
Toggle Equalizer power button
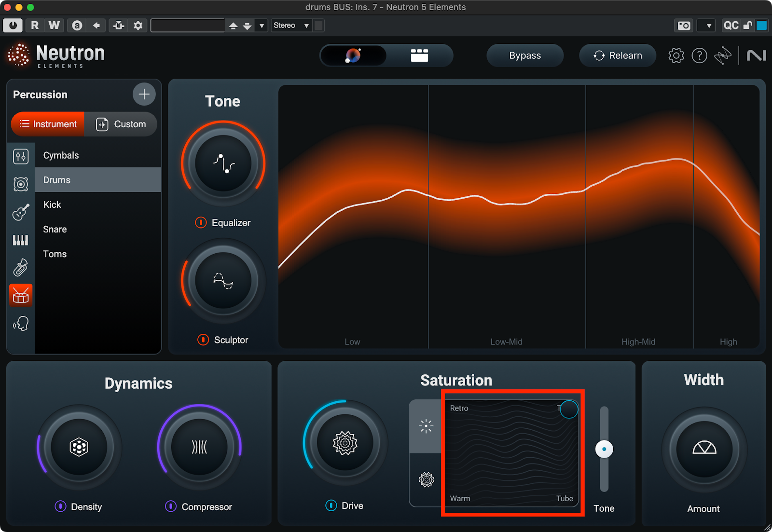click(x=201, y=222)
